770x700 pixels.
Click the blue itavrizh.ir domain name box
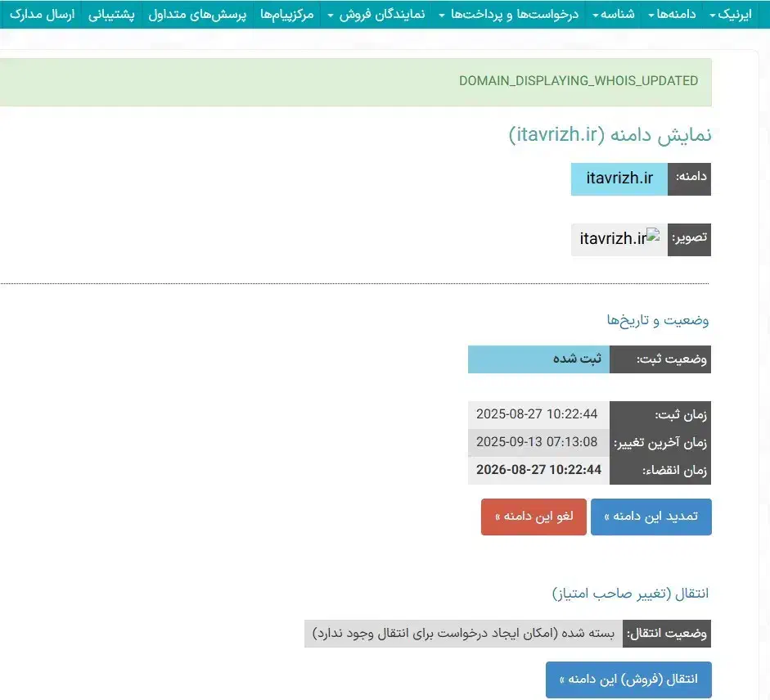pyautogui.click(x=619, y=178)
